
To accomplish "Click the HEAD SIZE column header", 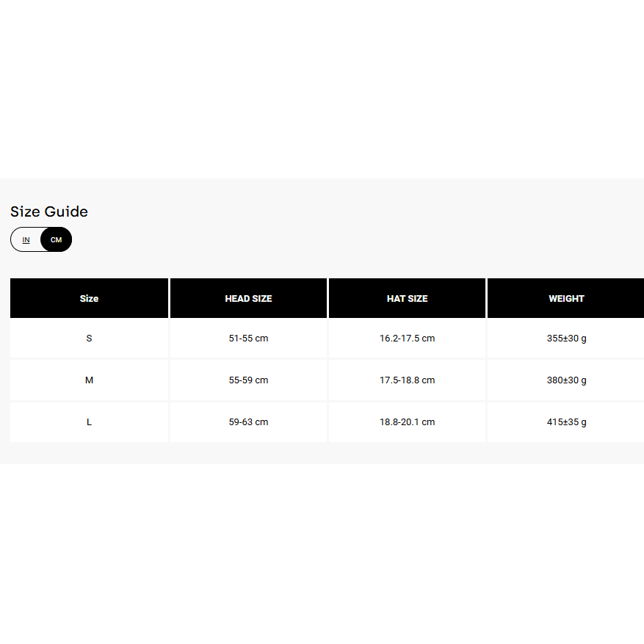I will point(248,299).
